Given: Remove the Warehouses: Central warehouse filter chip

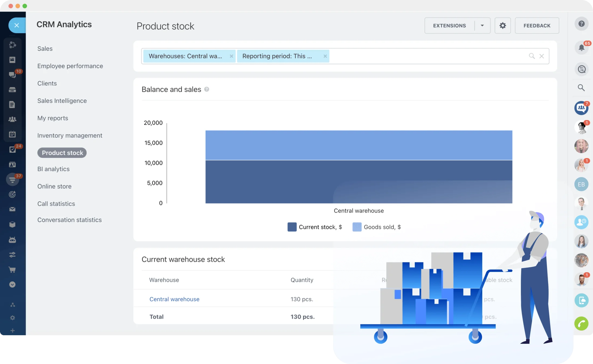Looking at the screenshot, I should coord(231,56).
